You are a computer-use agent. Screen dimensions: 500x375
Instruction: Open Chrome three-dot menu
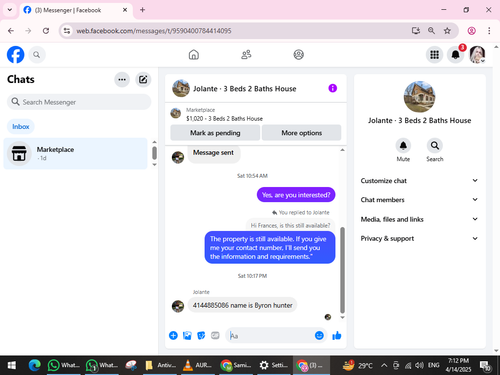[489, 31]
